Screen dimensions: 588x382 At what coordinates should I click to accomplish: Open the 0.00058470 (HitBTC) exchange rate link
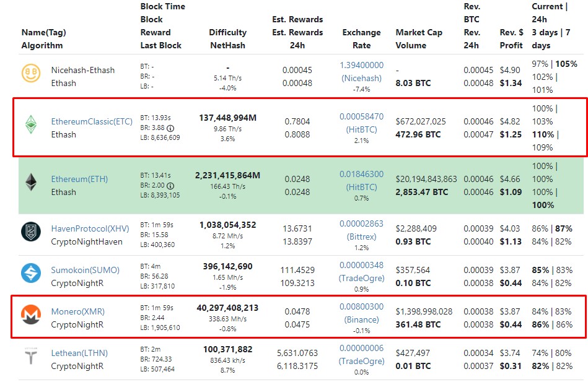(x=361, y=123)
